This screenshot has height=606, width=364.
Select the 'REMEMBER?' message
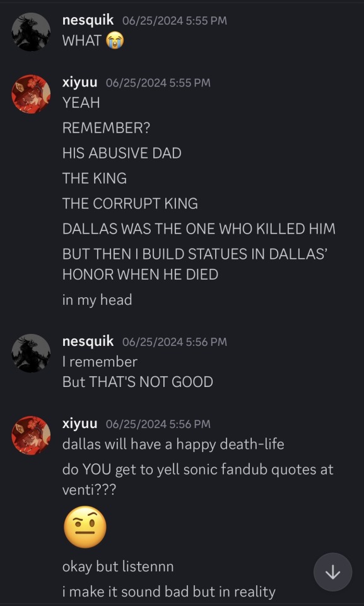pos(106,128)
